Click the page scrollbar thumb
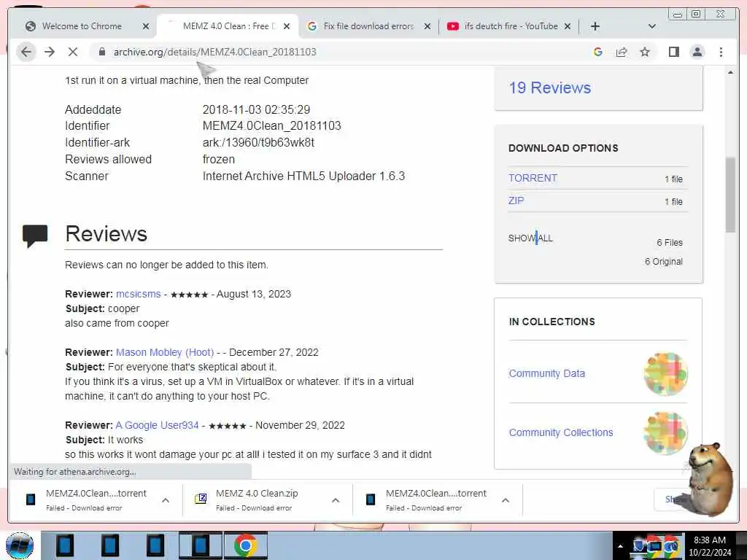The height and width of the screenshot is (560, 747). pyautogui.click(x=730, y=194)
